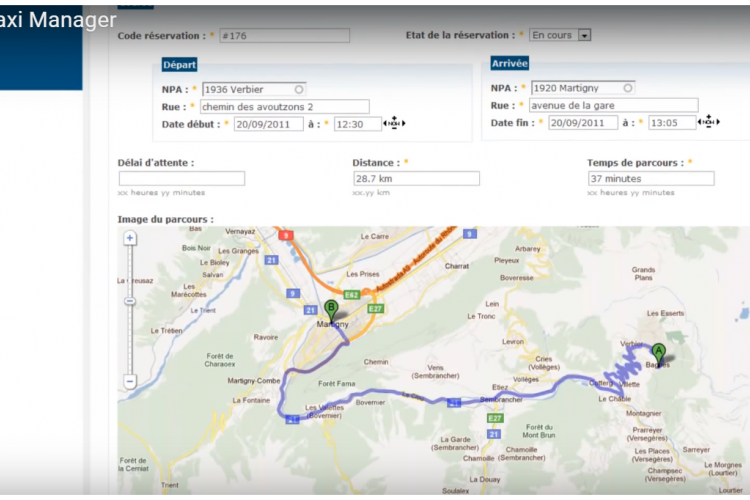The image size is (750, 500).
Task: Click the Arrivée NPA field 1920 Martigny
Action: tap(583, 88)
